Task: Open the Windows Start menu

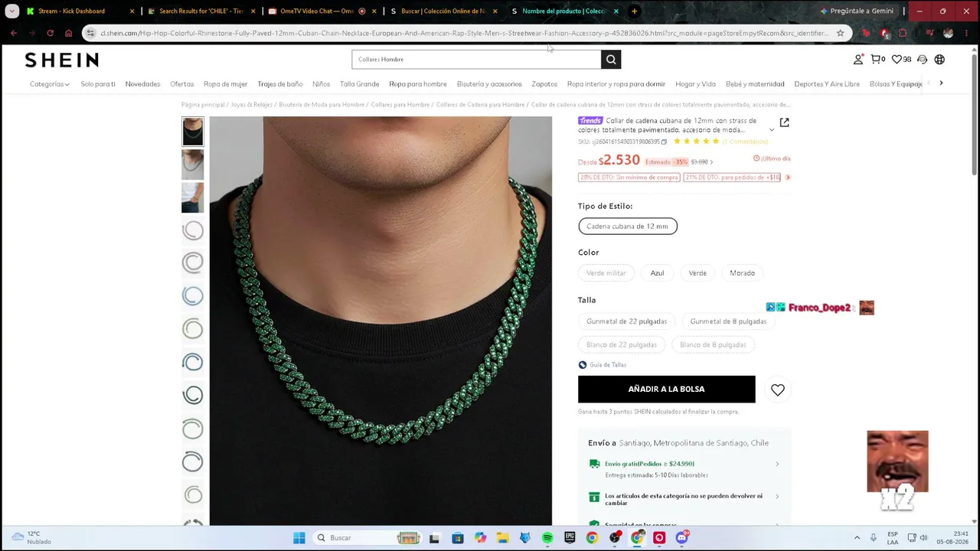Action: pos(299,538)
